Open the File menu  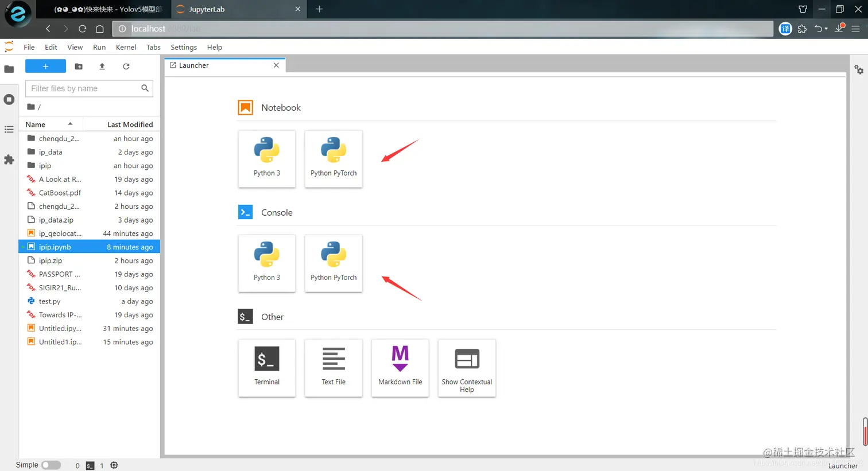click(29, 47)
